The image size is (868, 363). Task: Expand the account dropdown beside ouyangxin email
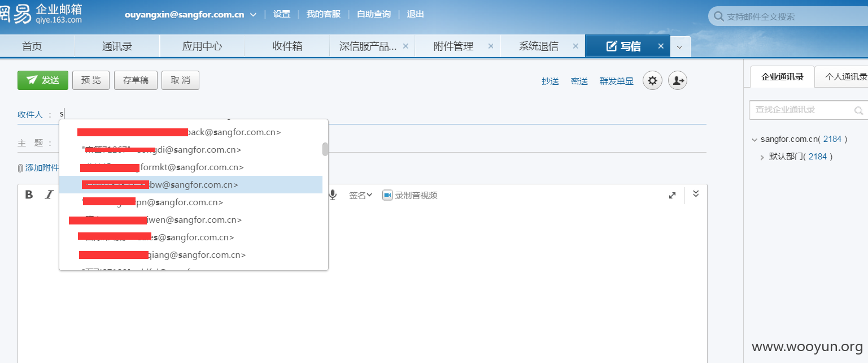253,15
